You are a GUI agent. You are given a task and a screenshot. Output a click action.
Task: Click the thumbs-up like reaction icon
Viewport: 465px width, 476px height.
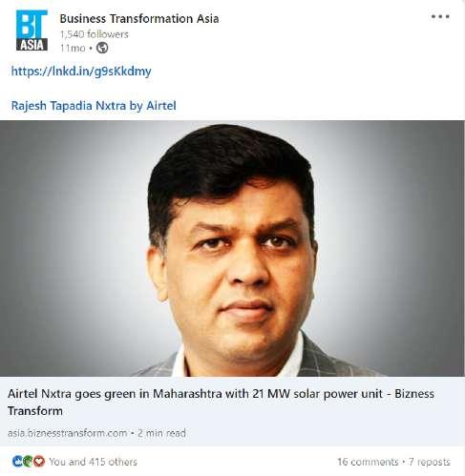point(17,461)
